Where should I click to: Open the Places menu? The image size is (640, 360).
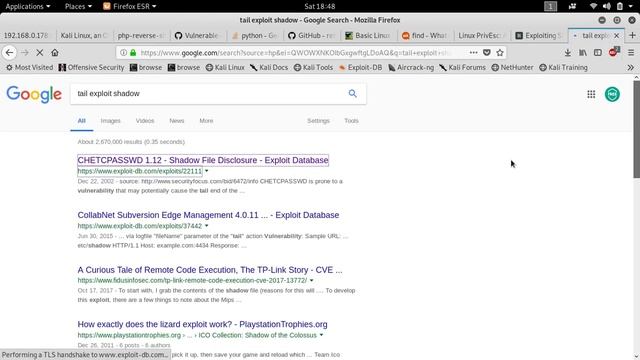tap(78, 6)
